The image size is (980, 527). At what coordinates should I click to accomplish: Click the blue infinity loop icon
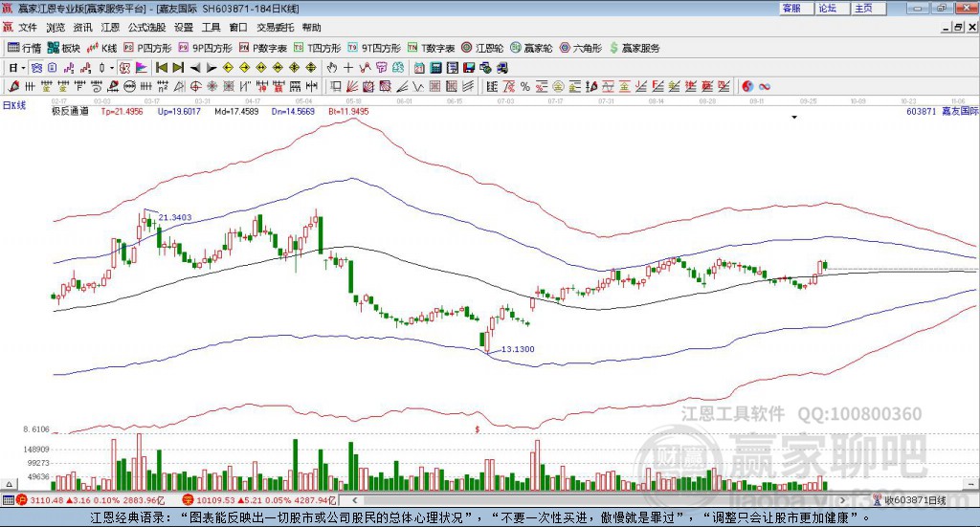coord(765,86)
